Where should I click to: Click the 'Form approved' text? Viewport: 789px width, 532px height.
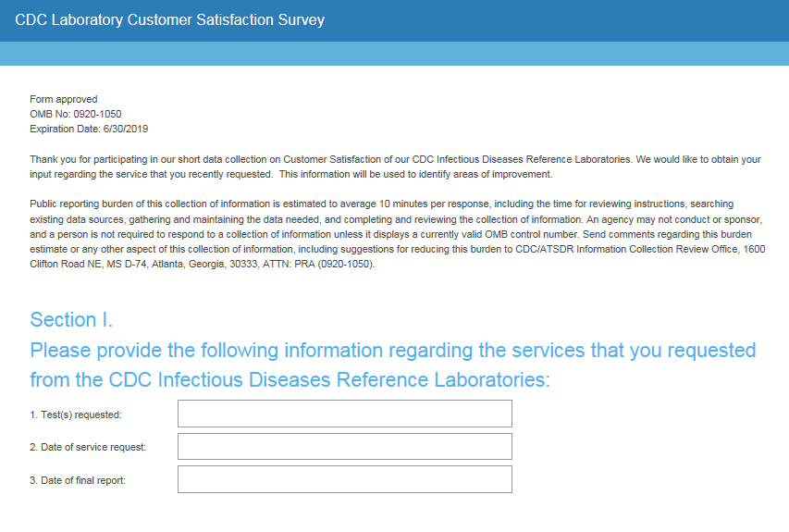pos(64,99)
